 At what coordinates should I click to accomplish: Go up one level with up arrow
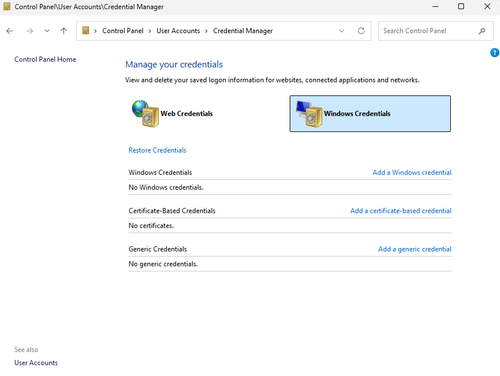[64, 31]
